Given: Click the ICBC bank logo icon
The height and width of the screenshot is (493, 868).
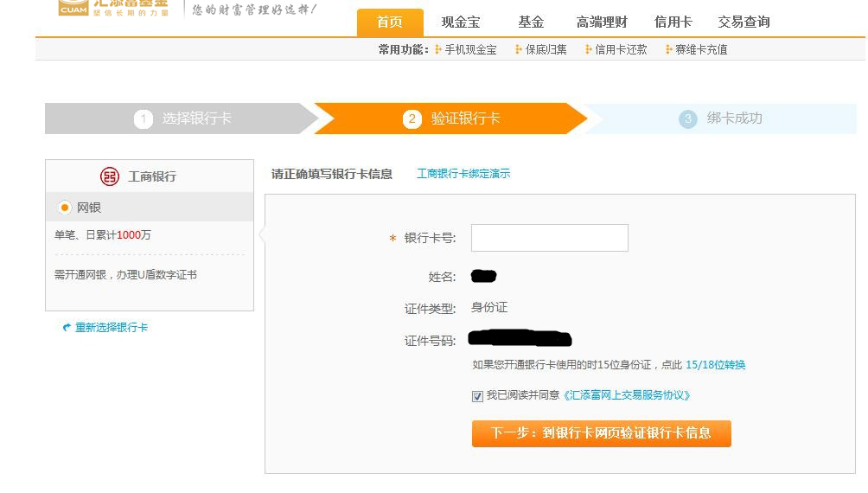Looking at the screenshot, I should 110,176.
